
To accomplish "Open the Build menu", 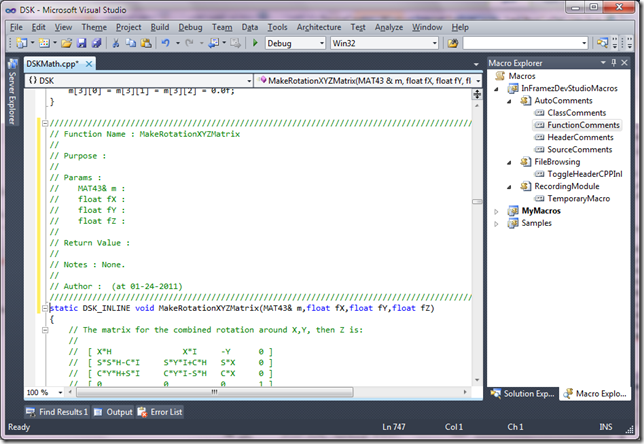I will [x=159, y=27].
